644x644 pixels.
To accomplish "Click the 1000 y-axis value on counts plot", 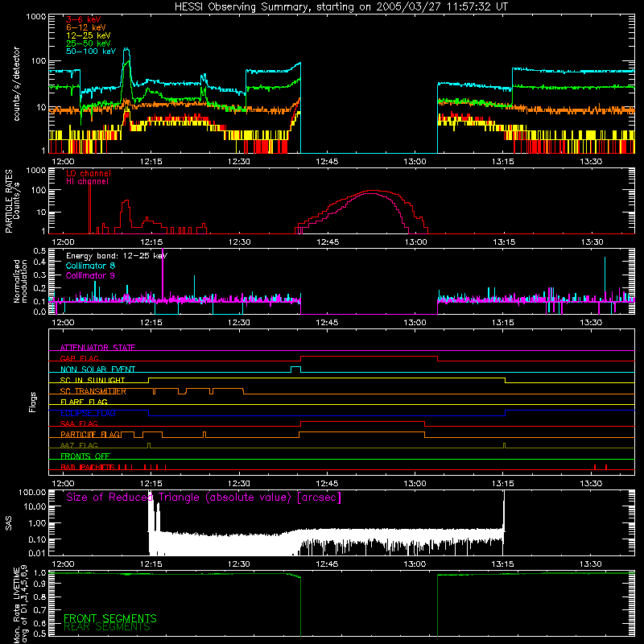I will click(x=35, y=17).
